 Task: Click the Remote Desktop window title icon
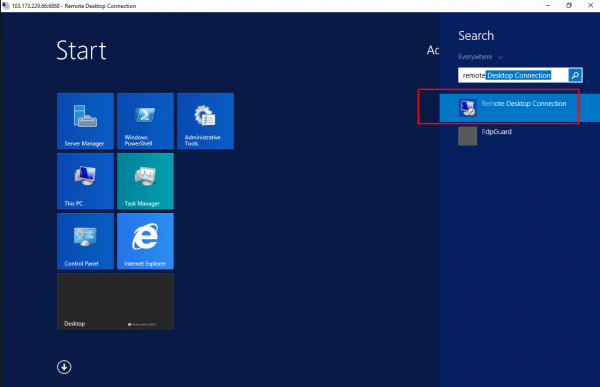[6, 6]
